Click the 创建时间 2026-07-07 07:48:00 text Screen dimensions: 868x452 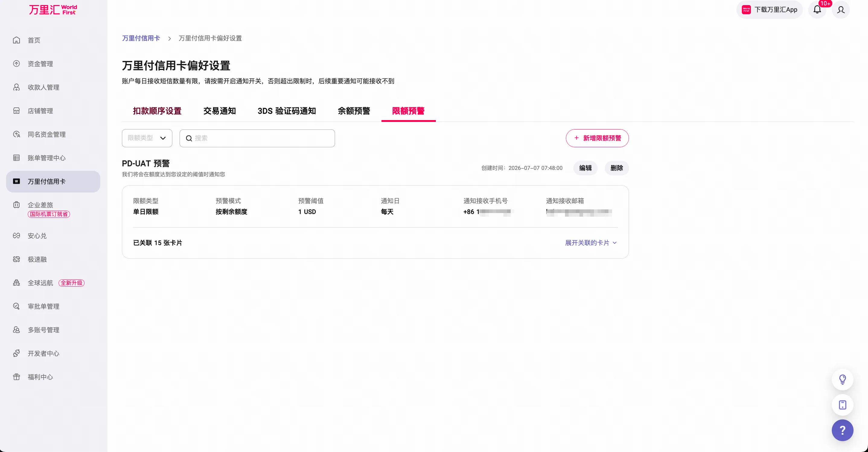(522, 168)
